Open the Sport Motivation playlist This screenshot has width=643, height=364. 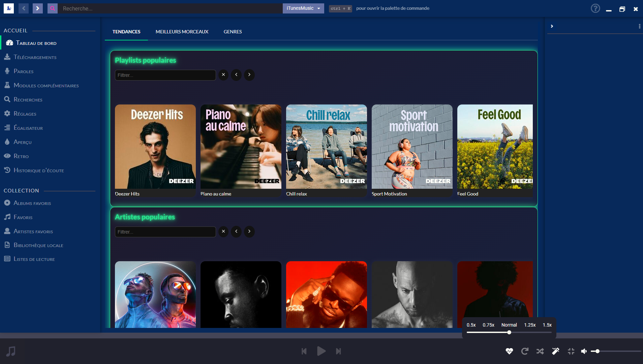click(412, 151)
